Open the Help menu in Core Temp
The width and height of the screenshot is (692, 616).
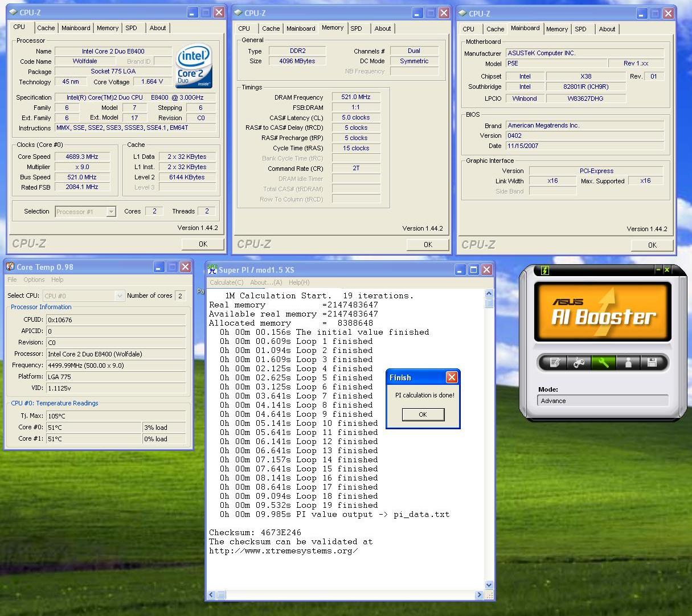coord(57,280)
